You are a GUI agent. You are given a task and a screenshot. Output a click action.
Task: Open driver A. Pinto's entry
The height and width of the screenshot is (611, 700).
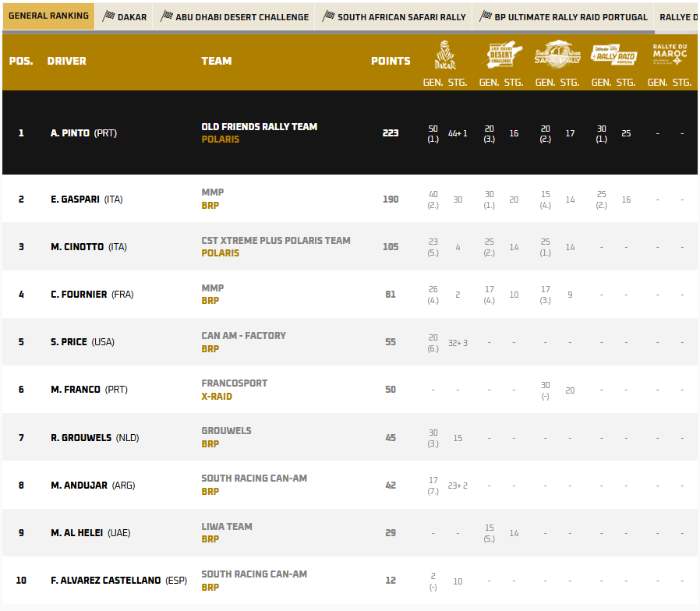(70, 133)
